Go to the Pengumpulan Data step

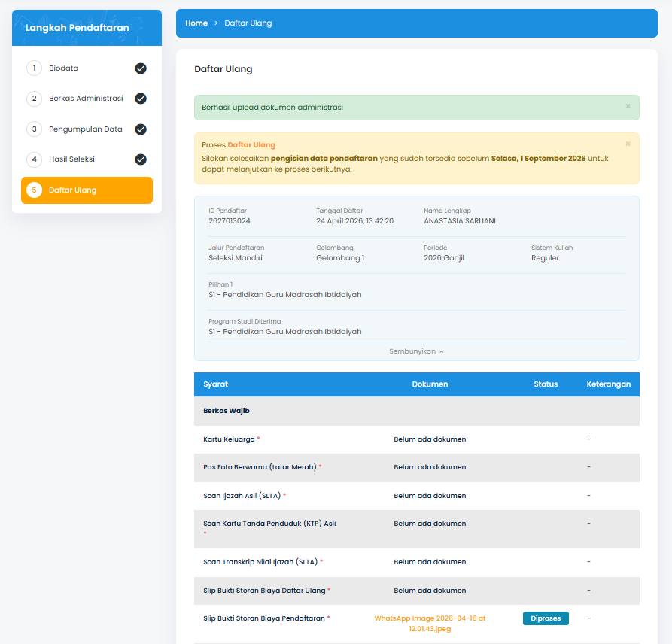click(85, 129)
